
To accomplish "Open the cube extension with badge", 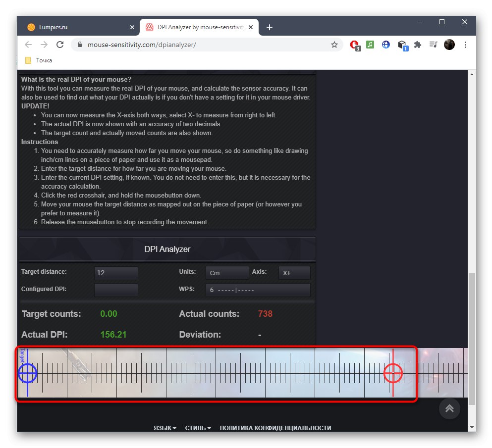I will tap(403, 46).
